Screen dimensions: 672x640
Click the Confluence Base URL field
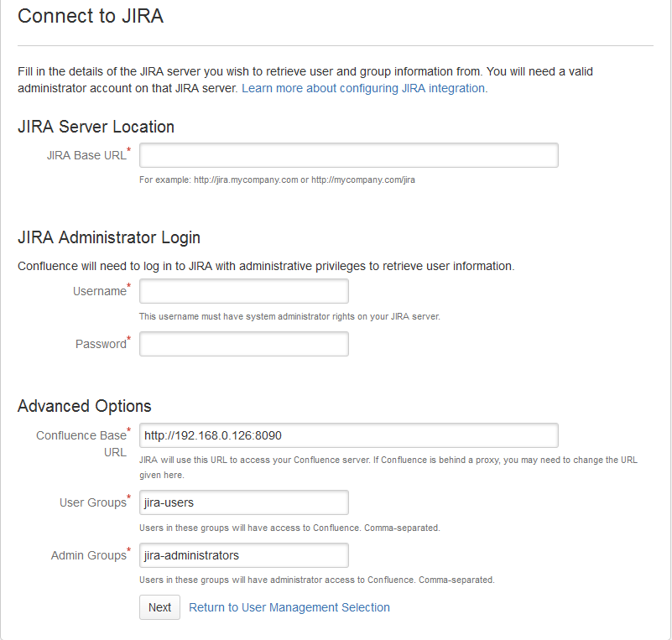pos(348,435)
